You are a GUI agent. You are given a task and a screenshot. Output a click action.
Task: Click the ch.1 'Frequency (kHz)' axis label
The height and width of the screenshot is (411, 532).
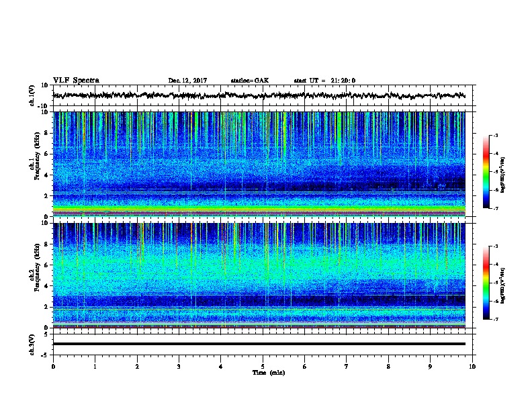[37, 155]
